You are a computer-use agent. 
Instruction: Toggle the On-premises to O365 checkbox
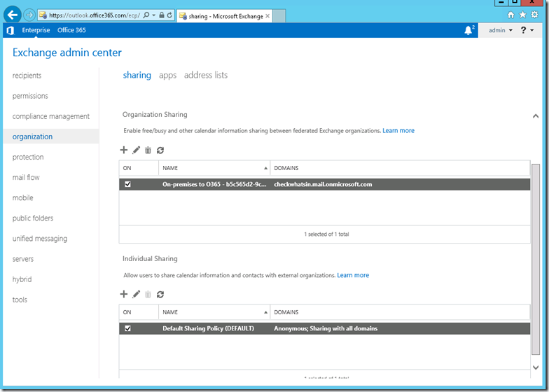[127, 184]
